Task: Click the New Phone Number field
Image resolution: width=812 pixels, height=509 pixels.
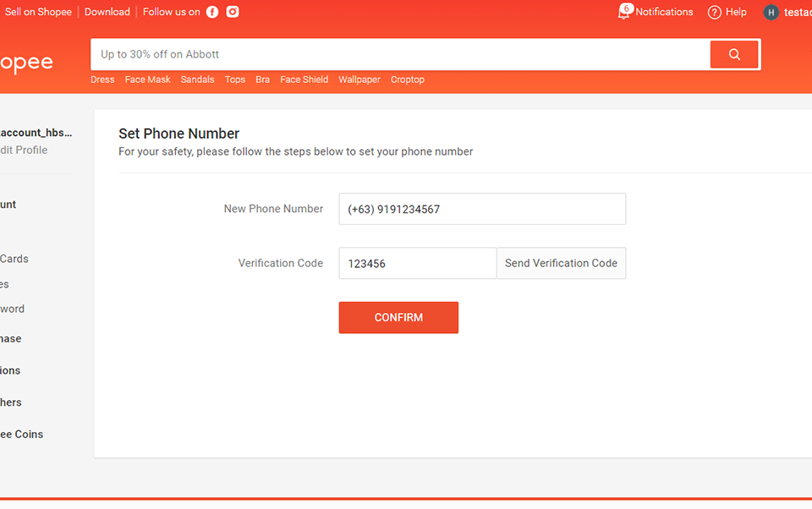Action: coord(482,209)
